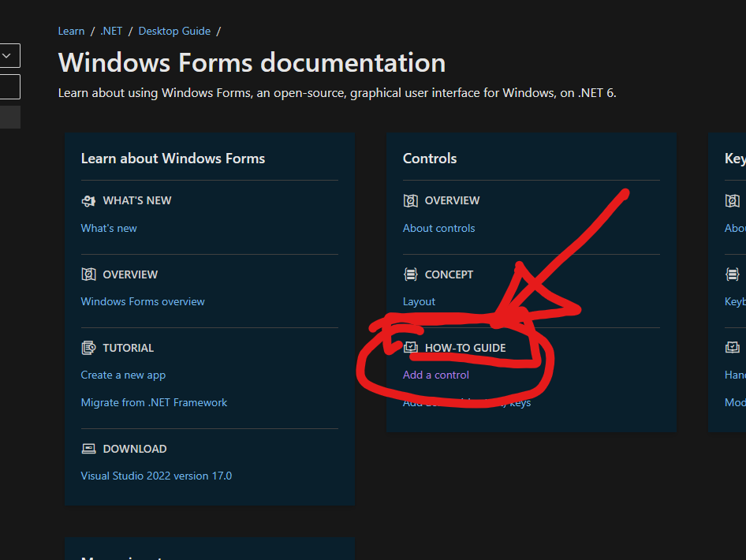The width and height of the screenshot is (746, 560).
Task: Click the Windows Forms documentation heading
Action: (252, 62)
